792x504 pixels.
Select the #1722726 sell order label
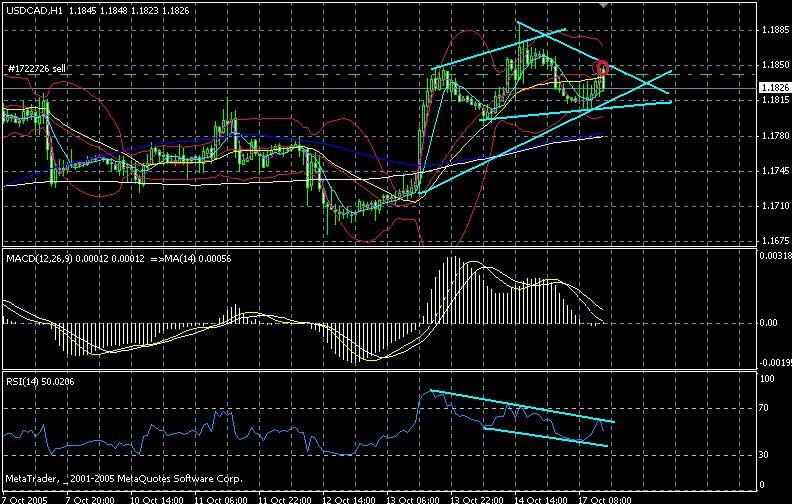point(37,69)
